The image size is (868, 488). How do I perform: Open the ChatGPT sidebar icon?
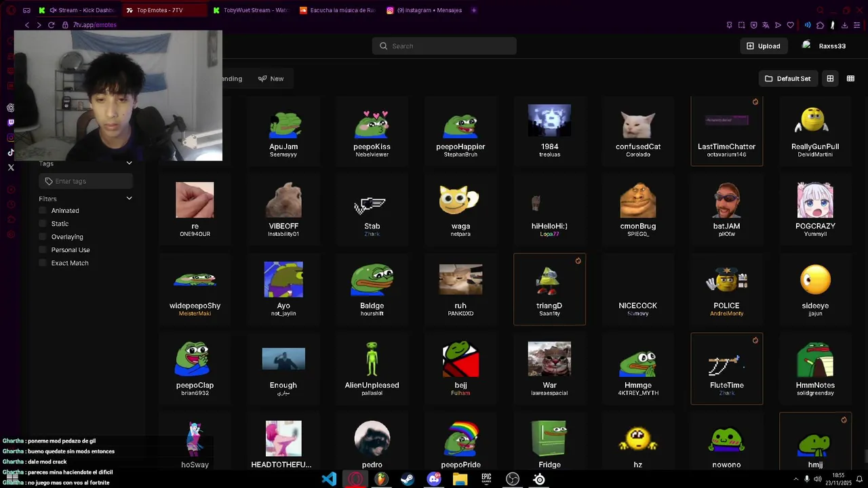(10, 108)
